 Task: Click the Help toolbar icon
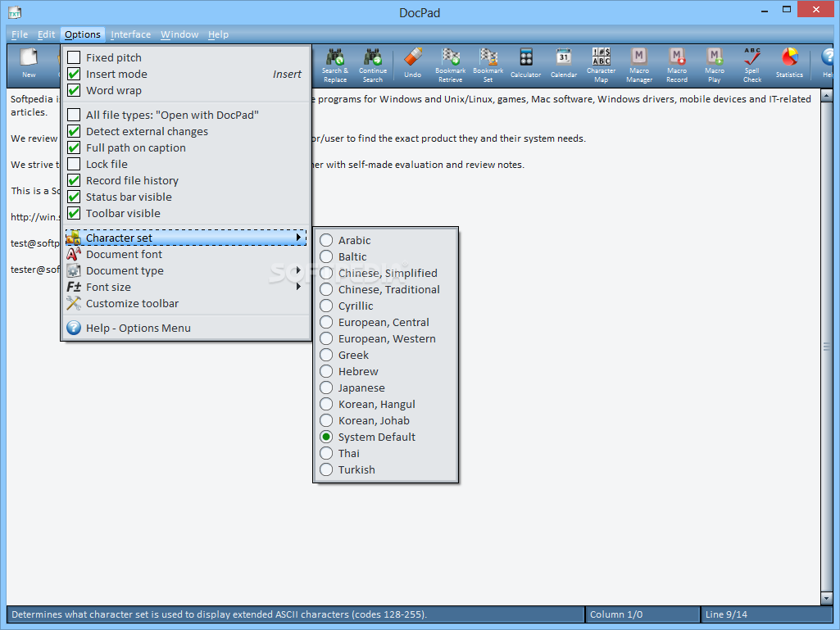pyautogui.click(x=828, y=63)
